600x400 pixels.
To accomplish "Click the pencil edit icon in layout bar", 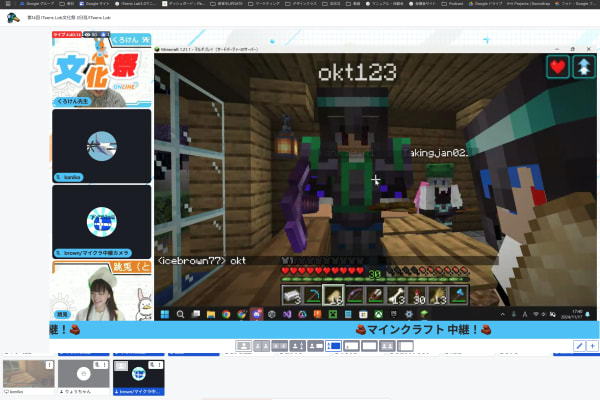I will pyautogui.click(x=579, y=346).
